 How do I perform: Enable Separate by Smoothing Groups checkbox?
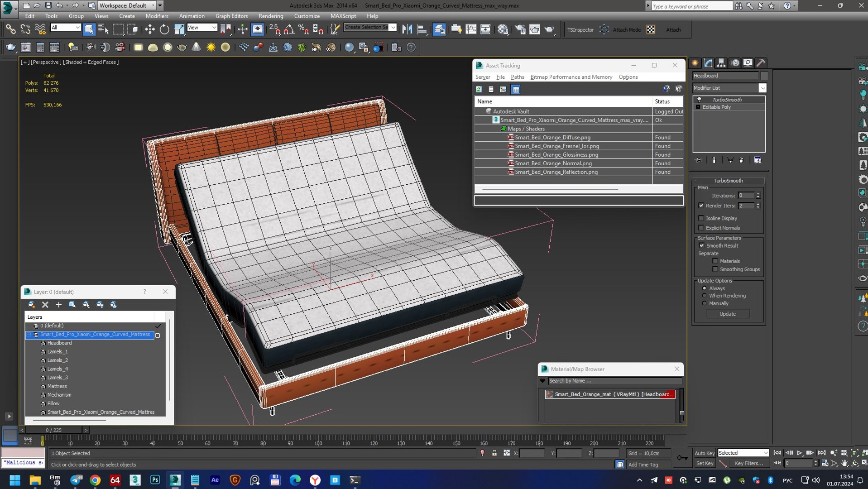coord(715,269)
